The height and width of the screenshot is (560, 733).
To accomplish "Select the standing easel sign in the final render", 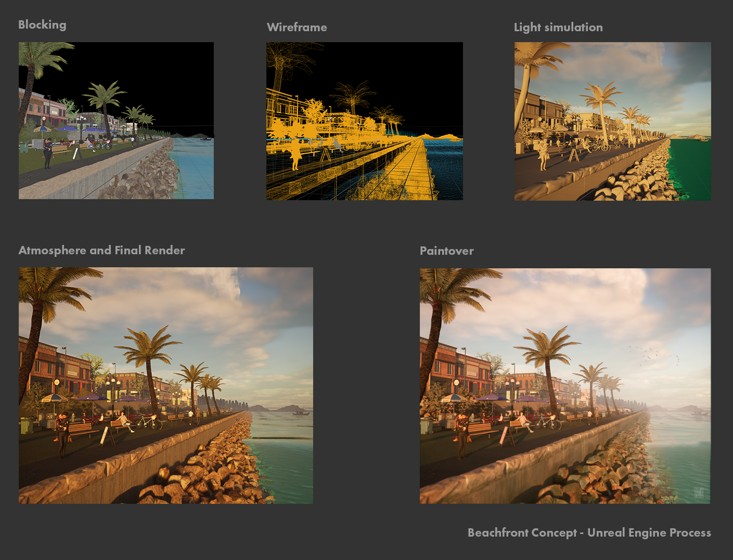I will click(107, 436).
